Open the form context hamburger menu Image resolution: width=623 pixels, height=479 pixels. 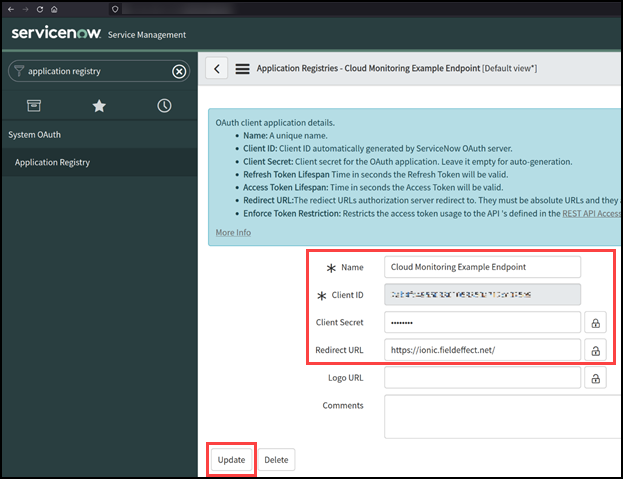[x=242, y=69]
